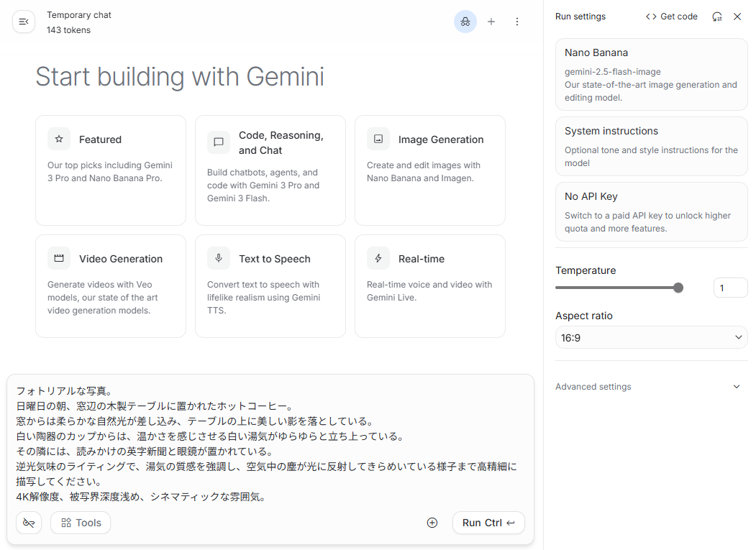This screenshot has width=756, height=550.
Task: Open the Video Generation card
Action: 111,286
